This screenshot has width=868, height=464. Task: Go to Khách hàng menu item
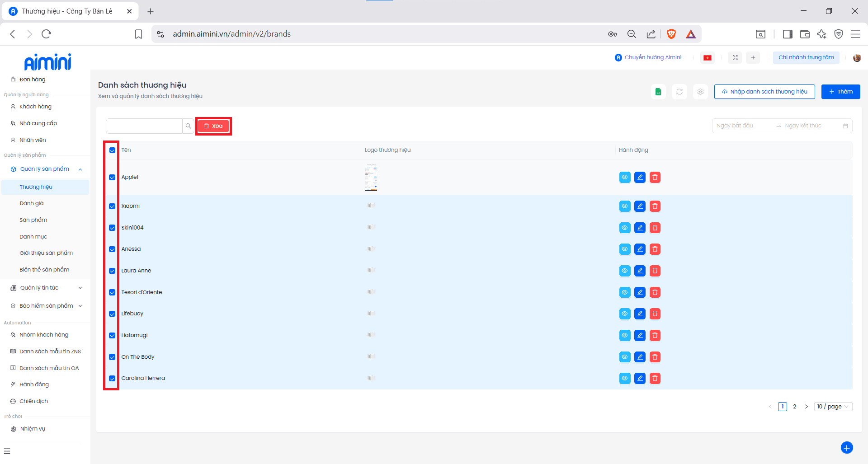[35, 107]
